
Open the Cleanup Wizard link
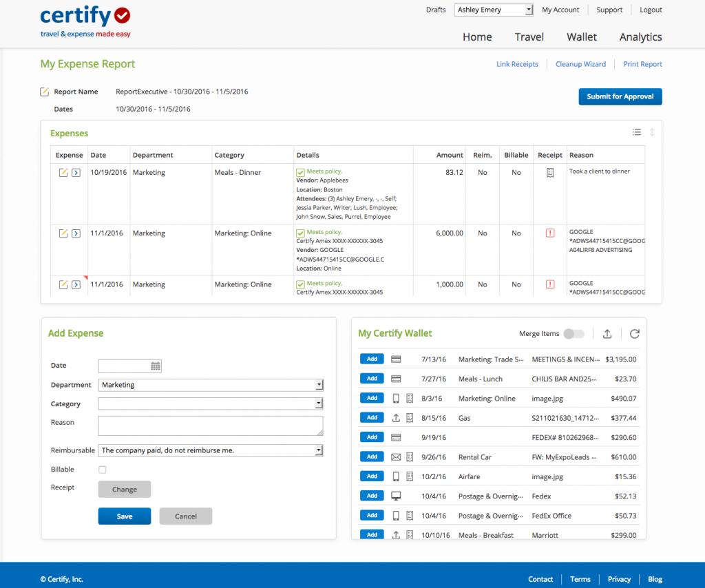pyautogui.click(x=580, y=63)
